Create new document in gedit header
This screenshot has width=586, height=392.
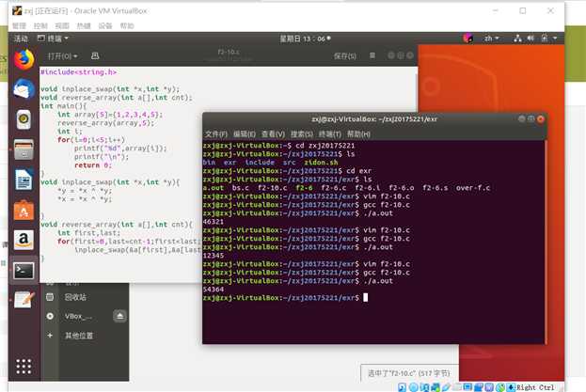point(95,56)
